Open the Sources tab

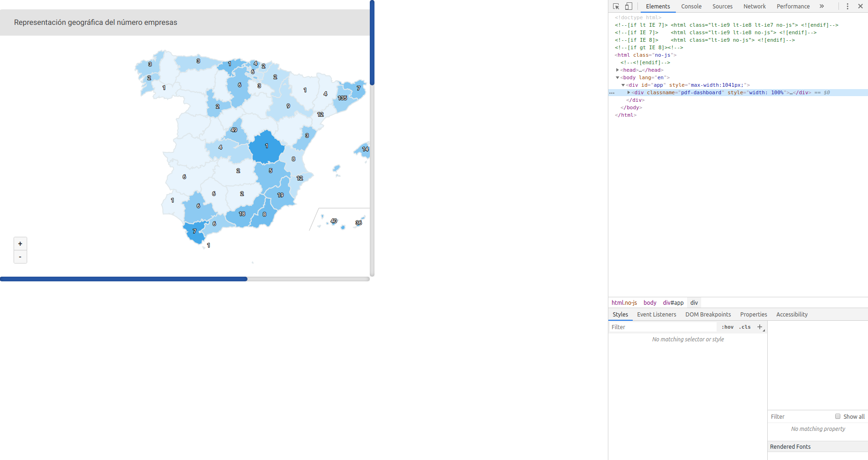[x=722, y=6]
